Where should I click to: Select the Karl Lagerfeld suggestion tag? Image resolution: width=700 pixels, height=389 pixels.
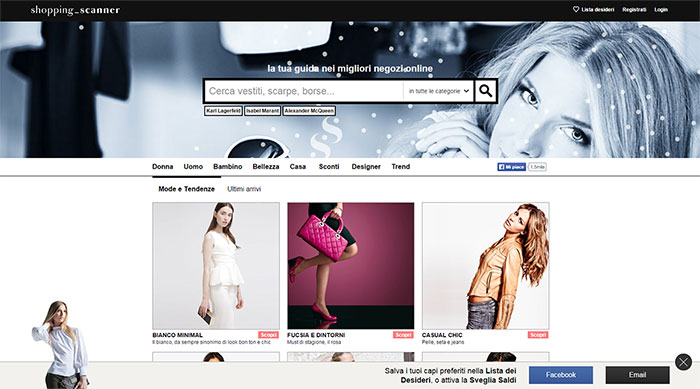(223, 111)
